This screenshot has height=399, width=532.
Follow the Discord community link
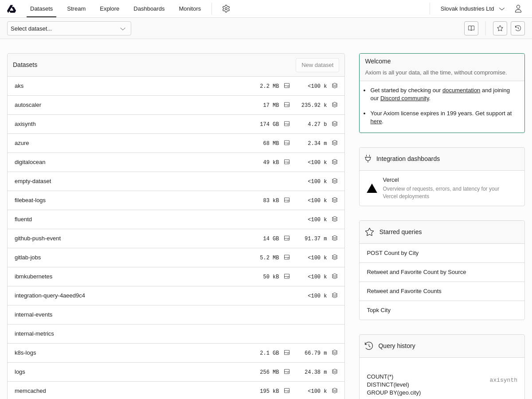coord(404,98)
